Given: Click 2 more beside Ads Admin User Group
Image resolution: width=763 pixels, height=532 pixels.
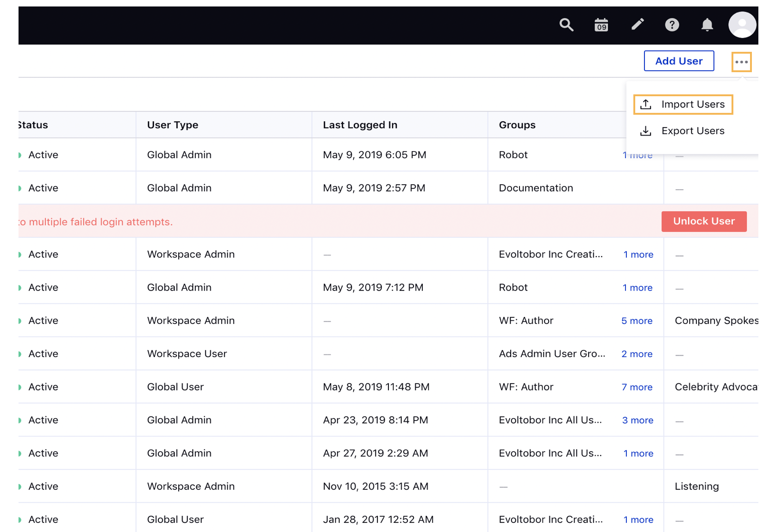Looking at the screenshot, I should (x=637, y=353).
